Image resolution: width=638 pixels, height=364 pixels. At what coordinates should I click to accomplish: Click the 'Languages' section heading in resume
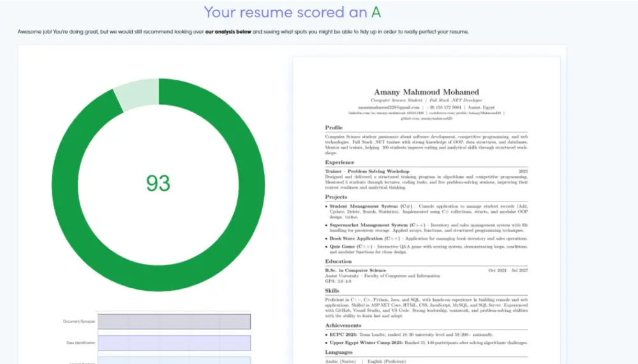(339, 352)
